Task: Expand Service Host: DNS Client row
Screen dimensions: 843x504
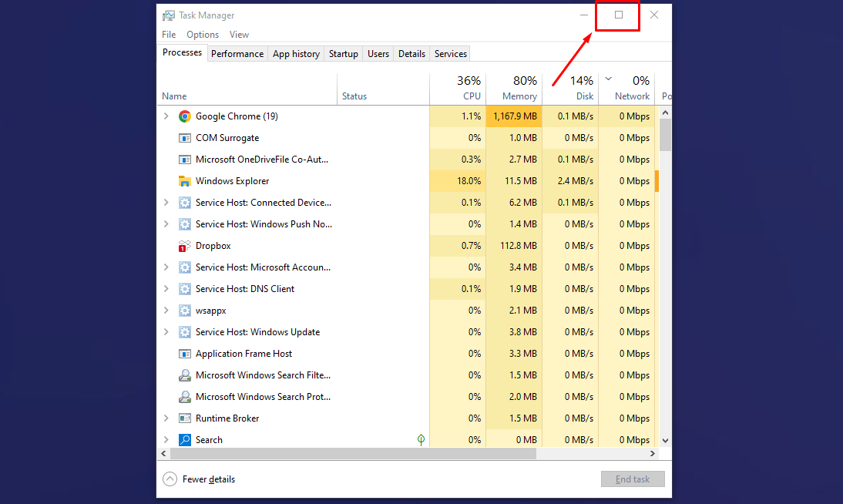Action: coord(166,289)
